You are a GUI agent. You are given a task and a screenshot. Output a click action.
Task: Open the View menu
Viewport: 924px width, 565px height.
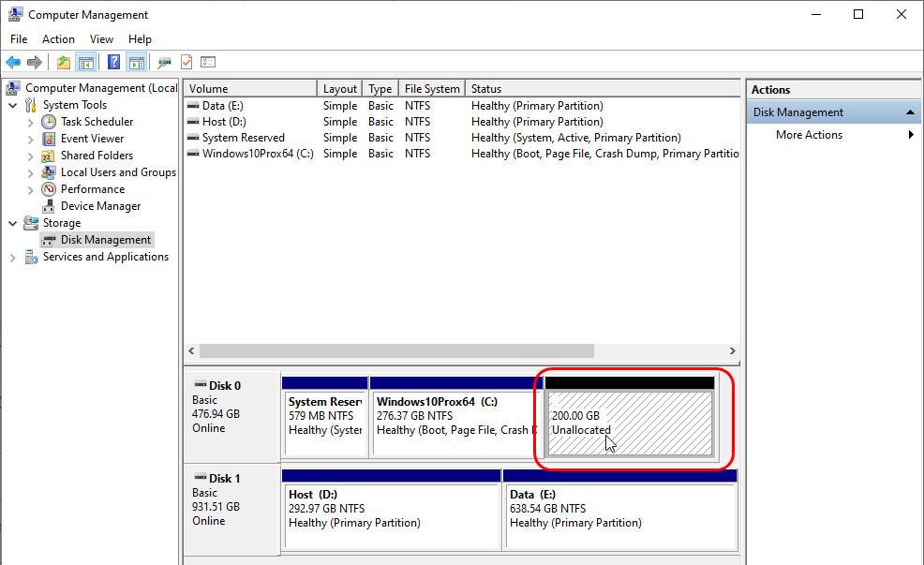pyautogui.click(x=101, y=39)
